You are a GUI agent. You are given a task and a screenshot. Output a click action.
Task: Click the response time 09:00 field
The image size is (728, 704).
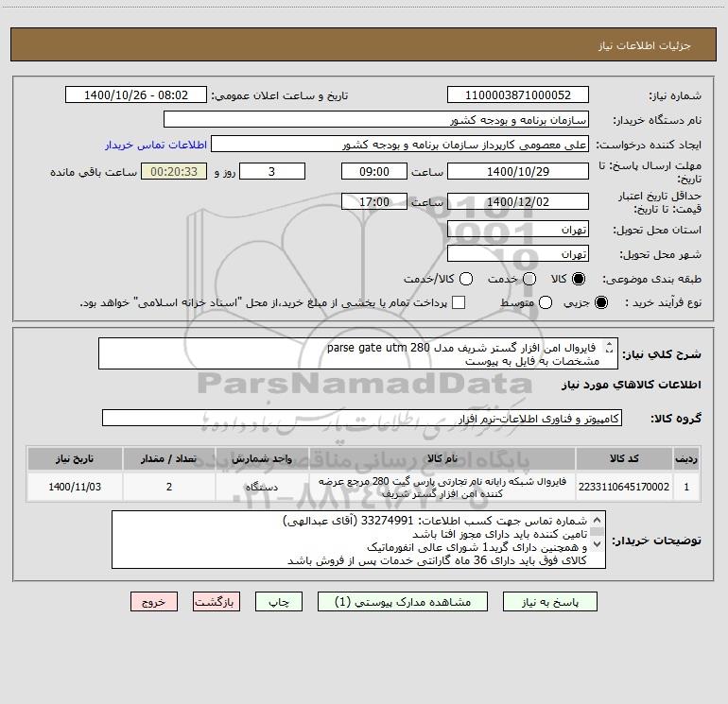(x=374, y=171)
